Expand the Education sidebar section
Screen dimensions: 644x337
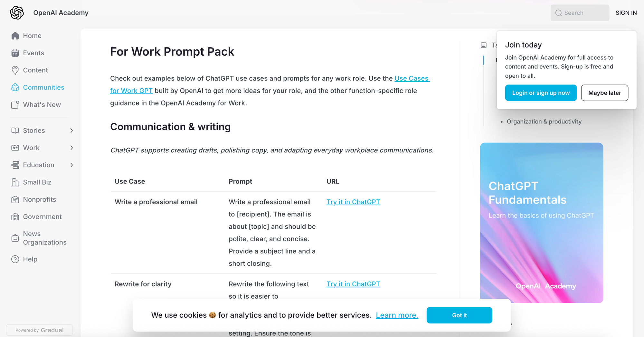[71, 165]
